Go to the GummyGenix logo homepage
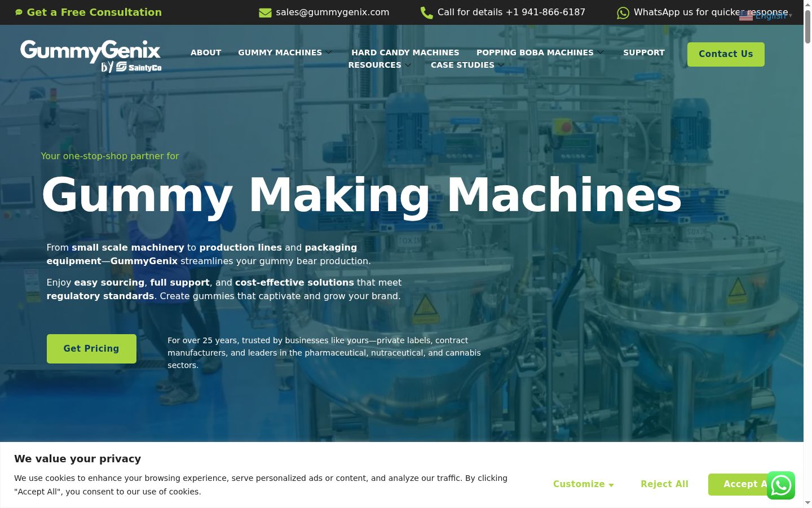The width and height of the screenshot is (812, 508). (91, 56)
